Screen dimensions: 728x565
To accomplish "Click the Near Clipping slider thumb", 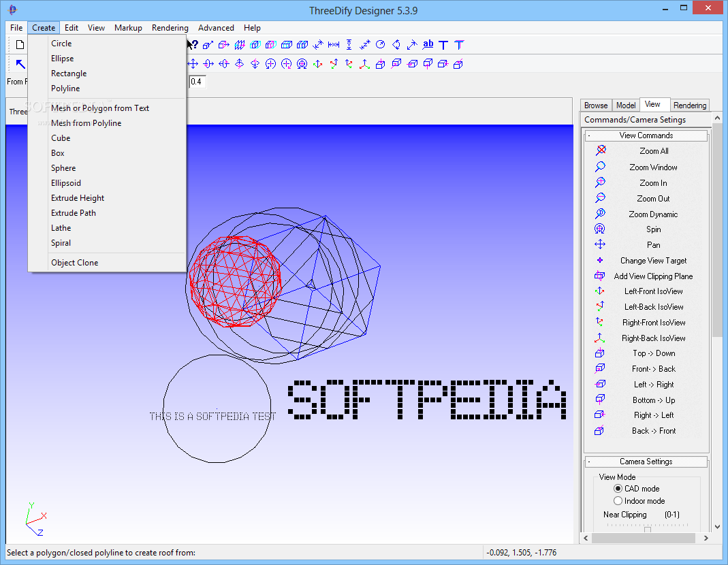I will [x=648, y=529].
